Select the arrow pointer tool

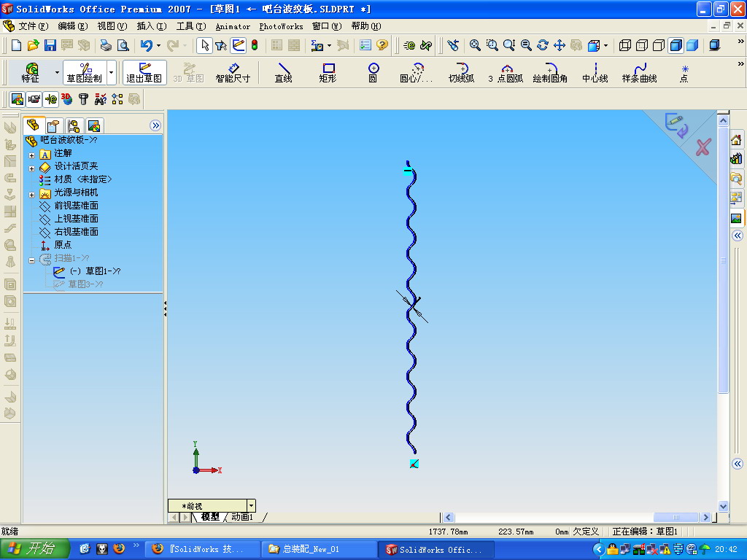(x=205, y=45)
